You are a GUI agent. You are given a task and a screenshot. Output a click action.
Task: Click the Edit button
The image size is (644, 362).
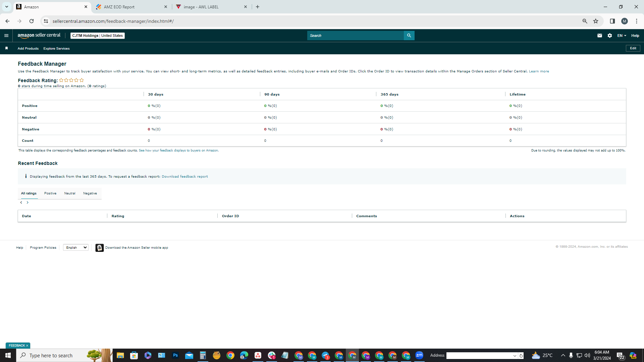tap(633, 48)
